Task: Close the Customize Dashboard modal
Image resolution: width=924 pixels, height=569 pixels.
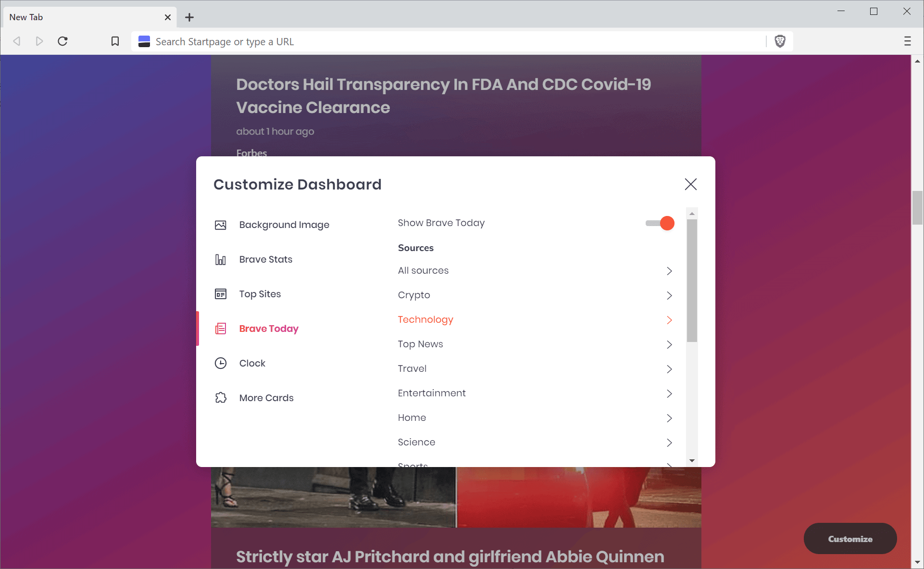Action: (x=691, y=184)
